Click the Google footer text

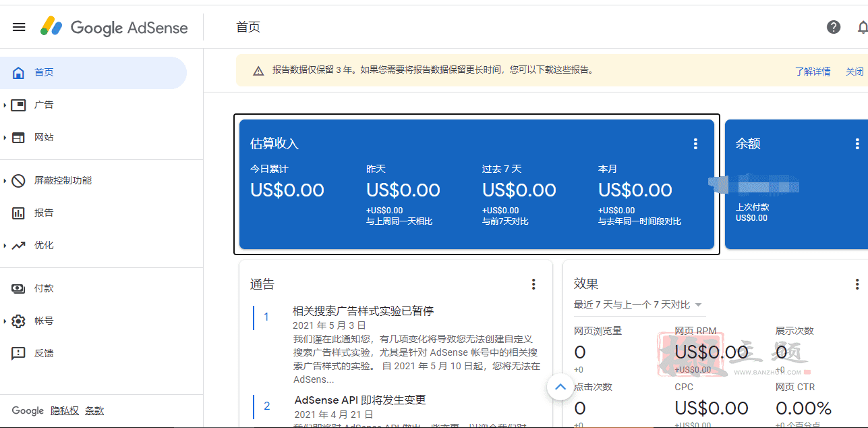(x=28, y=410)
